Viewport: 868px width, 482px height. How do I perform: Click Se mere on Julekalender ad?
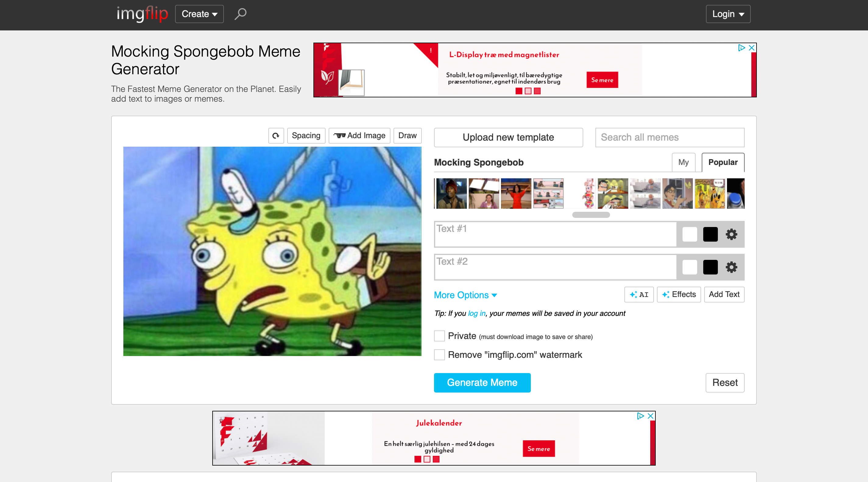point(539,449)
